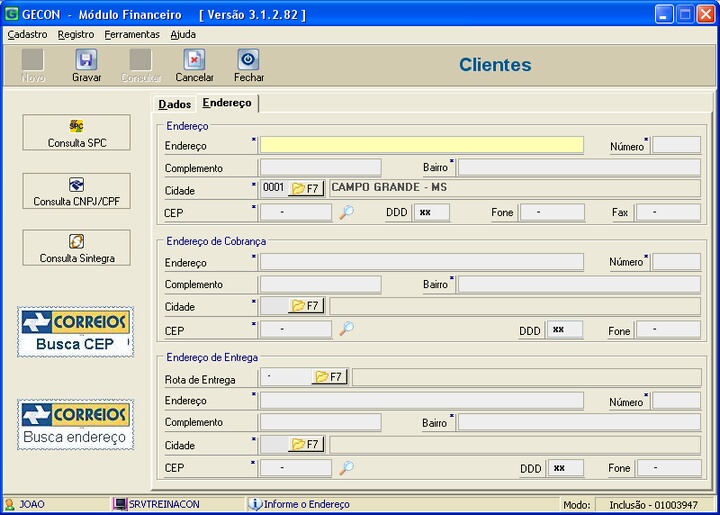
Task: Click the Fone field in Endereço de Entrega
Action: pyautogui.click(x=669, y=468)
